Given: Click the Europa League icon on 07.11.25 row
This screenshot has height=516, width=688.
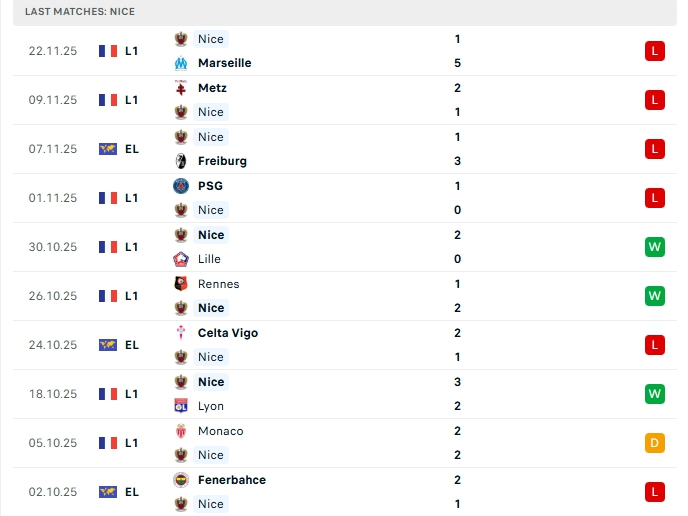Looking at the screenshot, I should pyautogui.click(x=108, y=149).
